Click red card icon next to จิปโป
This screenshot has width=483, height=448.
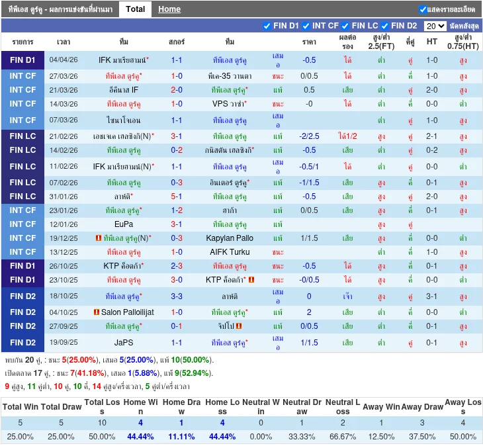pos(239,326)
